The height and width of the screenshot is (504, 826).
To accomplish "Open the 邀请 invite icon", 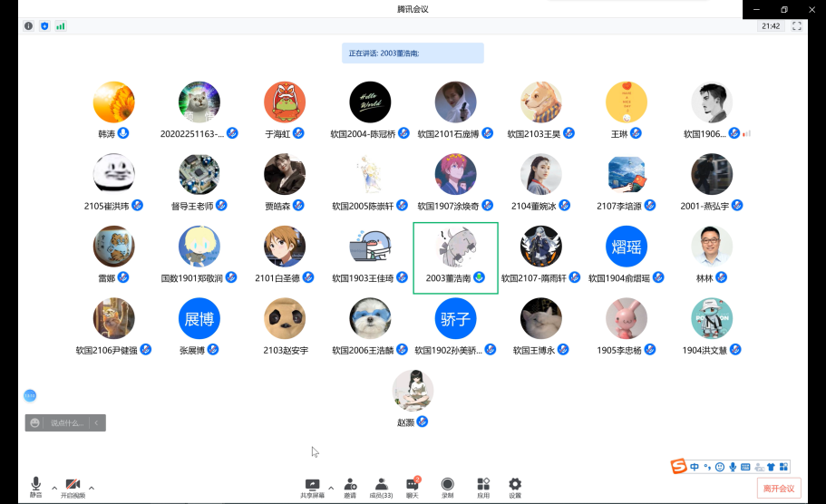I will (x=350, y=489).
